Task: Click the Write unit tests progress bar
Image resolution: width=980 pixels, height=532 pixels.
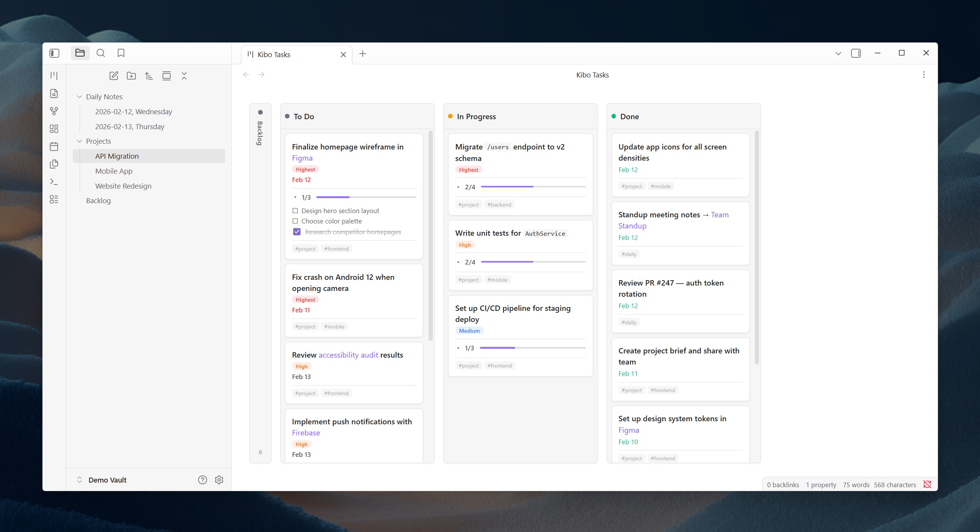Action: (x=533, y=262)
